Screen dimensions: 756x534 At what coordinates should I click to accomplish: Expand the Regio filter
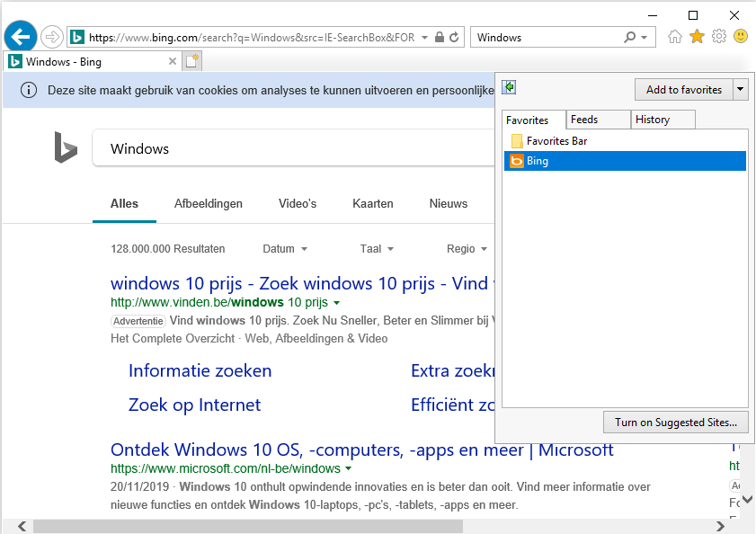point(467,249)
